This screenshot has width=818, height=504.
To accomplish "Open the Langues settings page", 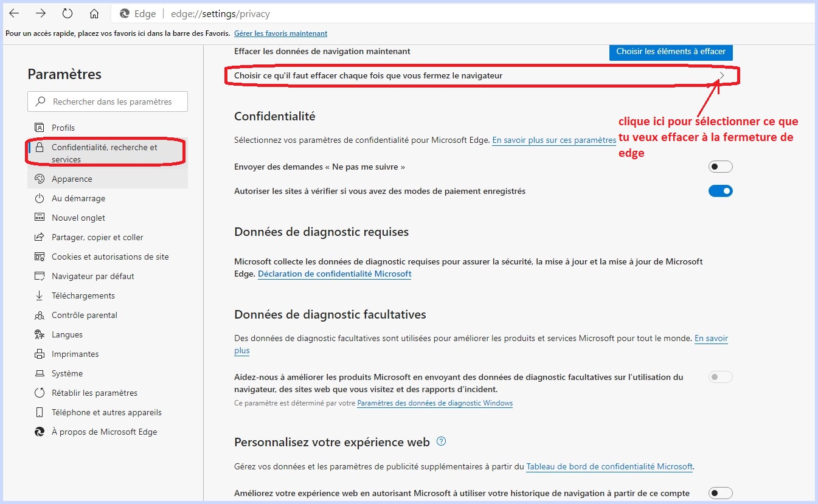I will (108, 334).
